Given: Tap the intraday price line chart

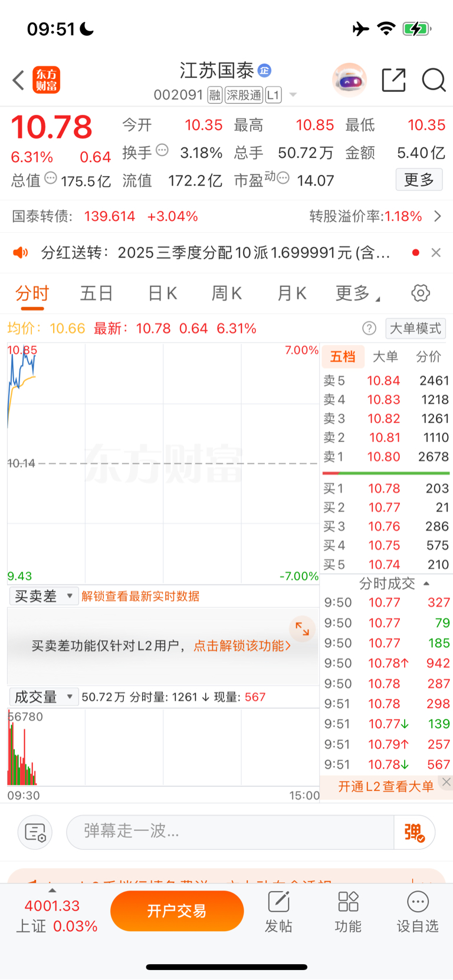Looking at the screenshot, I should (163, 463).
